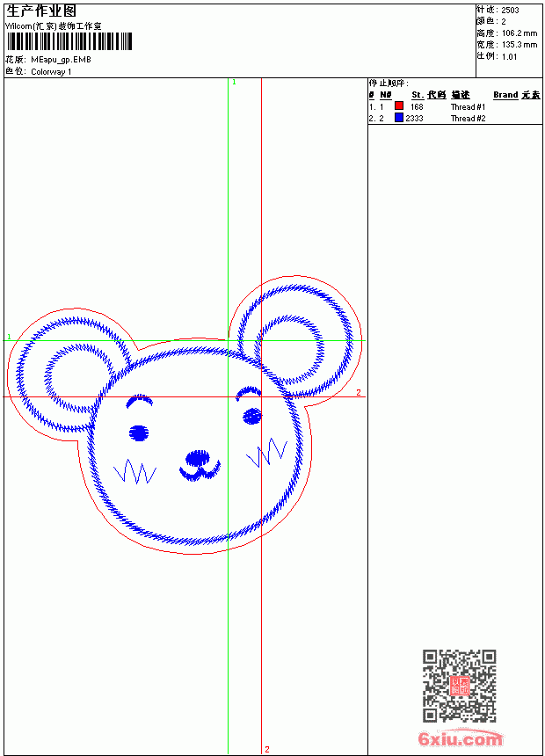
Task: Click the MEapu_gp.EMB file name
Action: [x=61, y=60]
